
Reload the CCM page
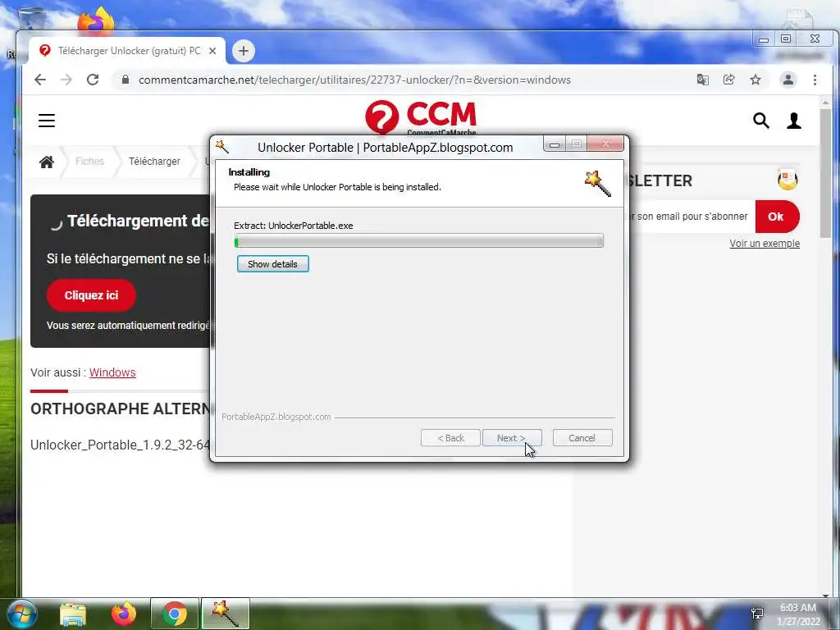point(93,80)
